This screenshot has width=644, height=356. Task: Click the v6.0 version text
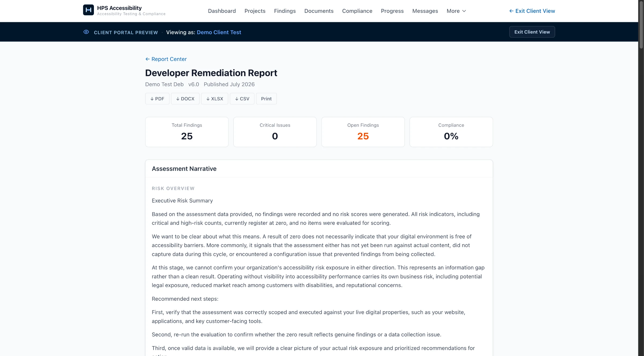click(194, 84)
